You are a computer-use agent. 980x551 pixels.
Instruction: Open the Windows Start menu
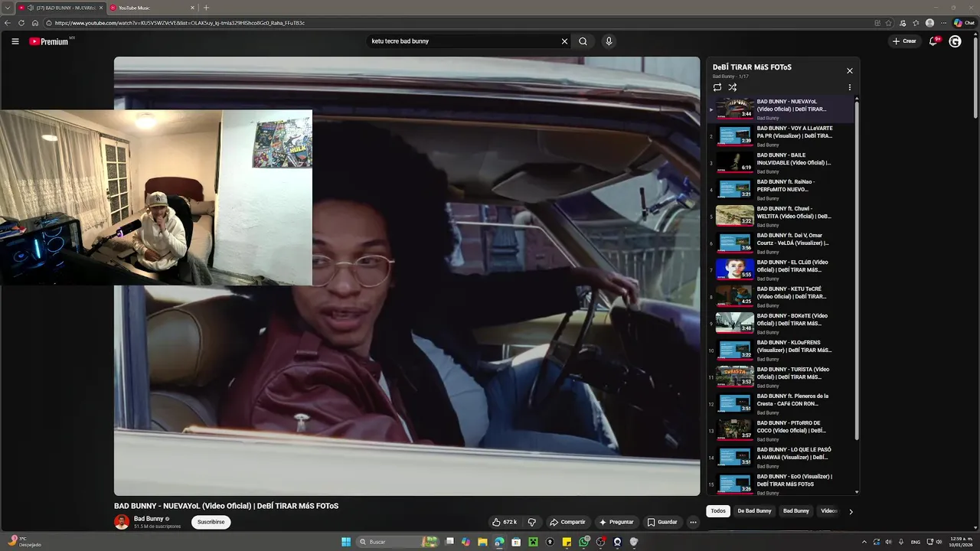346,542
